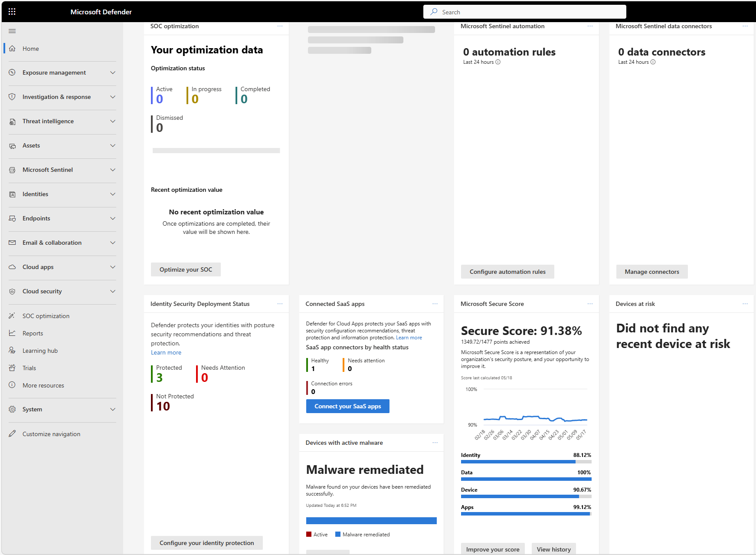
Task: Click the System gear icon
Action: pyautogui.click(x=12, y=409)
